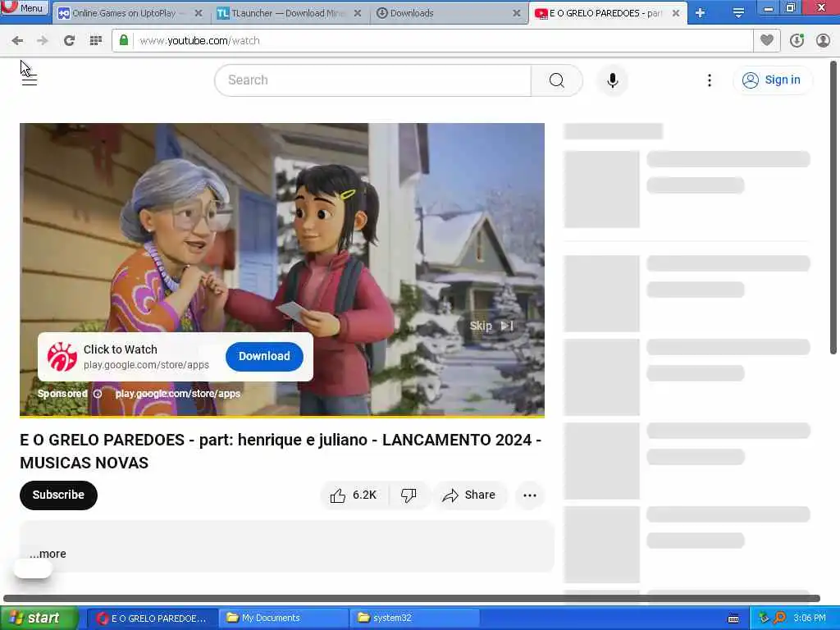Go back with the back arrow
Viewport: 840px width, 630px height.
coord(17,40)
